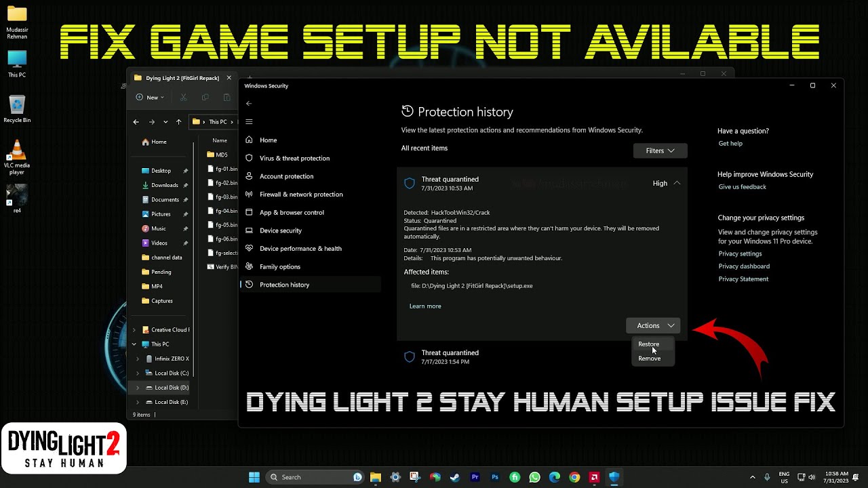Open Premiere Pro from the taskbar
Screen dimensions: 868x488
[475, 477]
